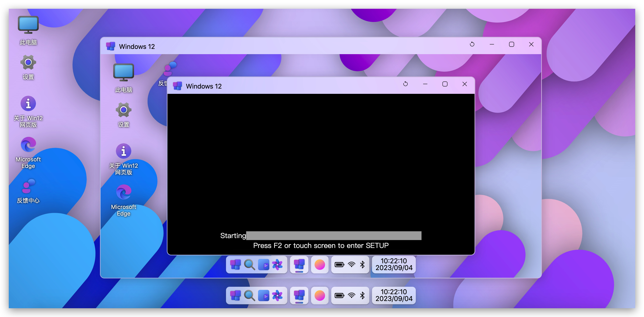644x317 pixels.
Task: Open Start menu on the outer desktop taskbar
Action: (235, 296)
